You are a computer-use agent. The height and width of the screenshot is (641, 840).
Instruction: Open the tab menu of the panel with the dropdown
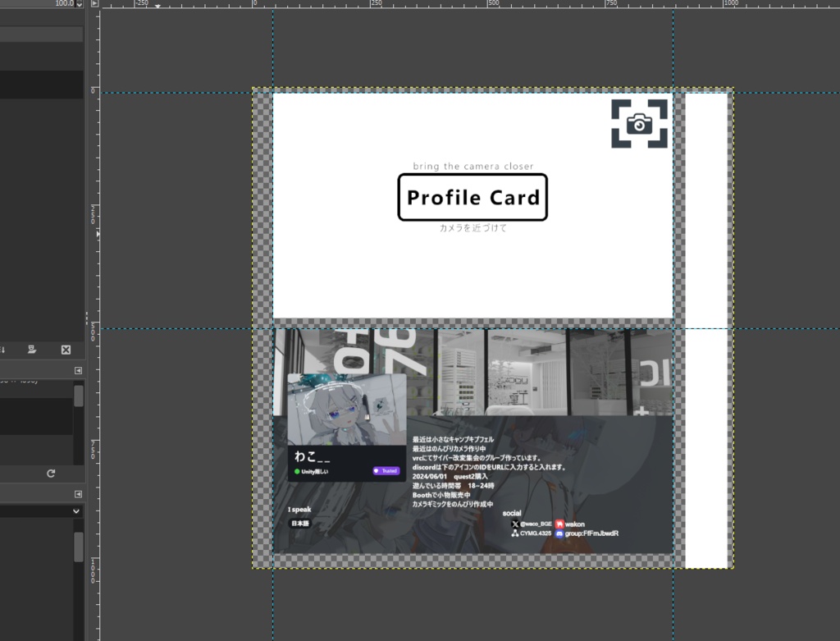pos(78,493)
